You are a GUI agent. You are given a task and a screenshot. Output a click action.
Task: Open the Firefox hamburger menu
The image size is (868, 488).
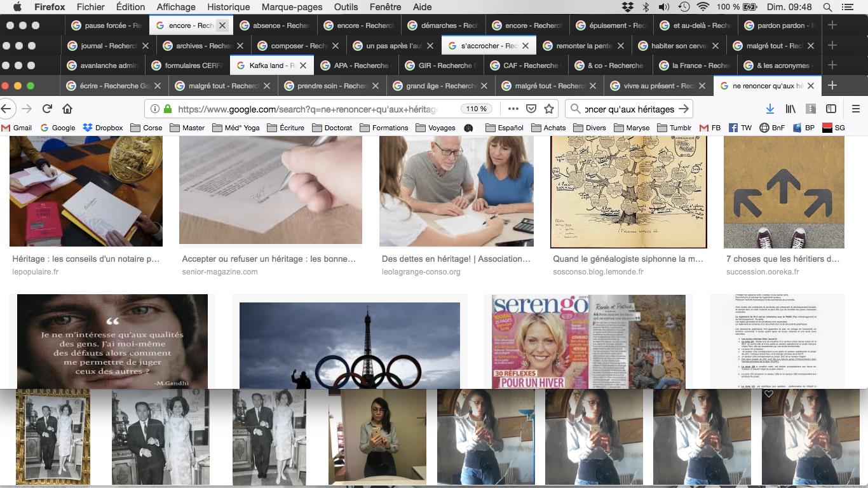point(855,109)
